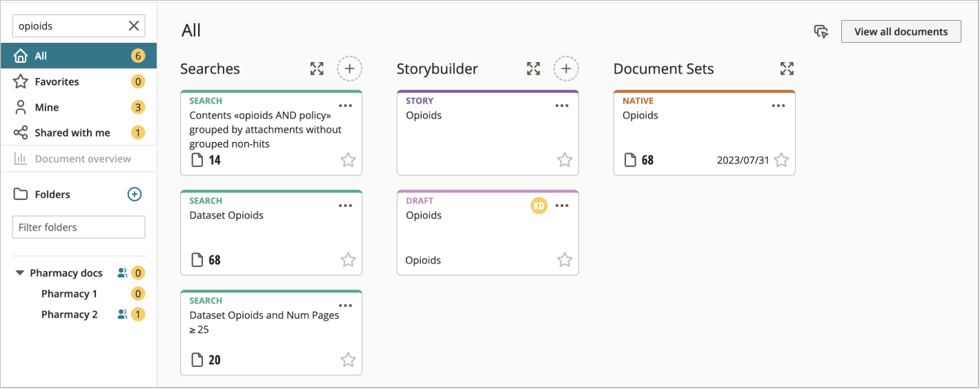Toggle favorite on Native Opioids document set
The width and height of the screenshot is (980, 389).
click(x=781, y=160)
